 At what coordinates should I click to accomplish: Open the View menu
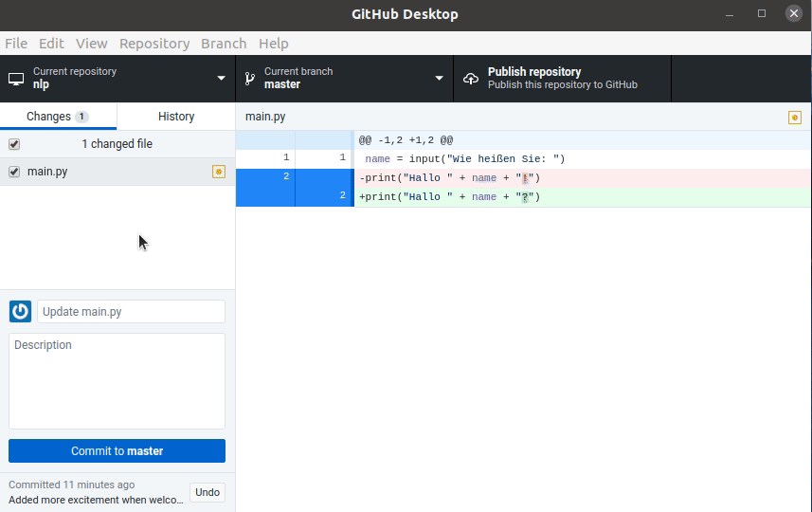pos(92,44)
